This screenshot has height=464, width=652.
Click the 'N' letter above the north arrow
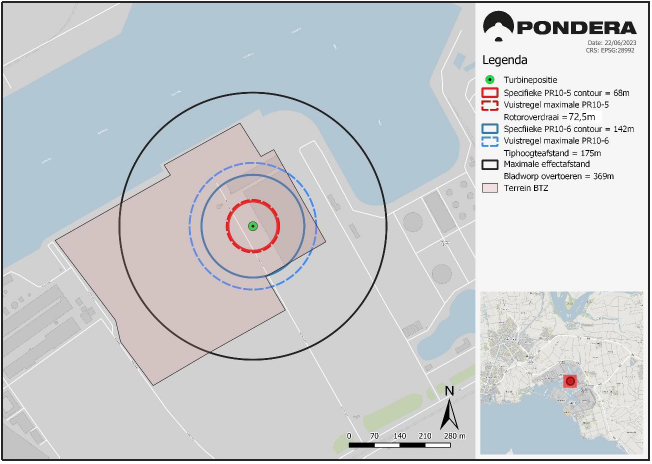click(449, 391)
